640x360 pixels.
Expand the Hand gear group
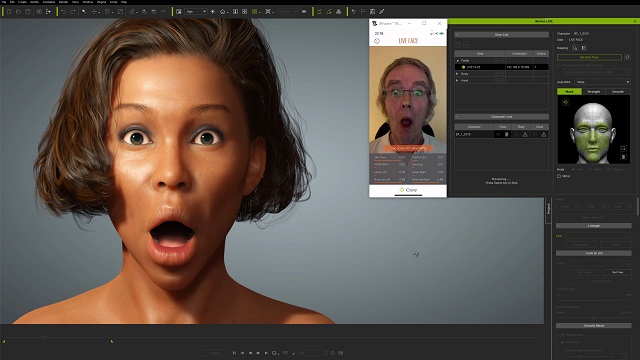point(457,80)
